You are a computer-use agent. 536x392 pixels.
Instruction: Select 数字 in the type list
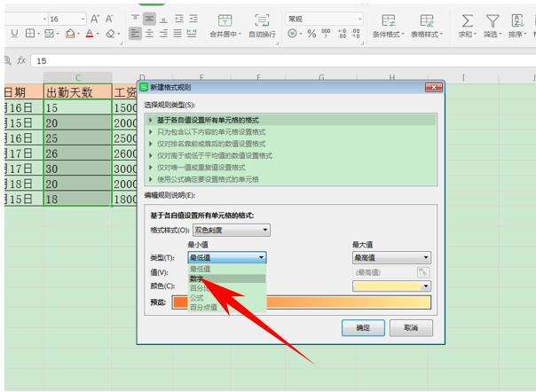pyautogui.click(x=227, y=278)
